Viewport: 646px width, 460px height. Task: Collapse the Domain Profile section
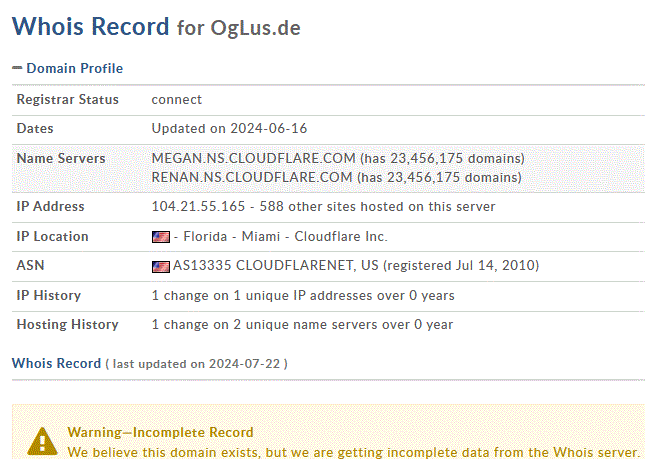click(x=17, y=68)
